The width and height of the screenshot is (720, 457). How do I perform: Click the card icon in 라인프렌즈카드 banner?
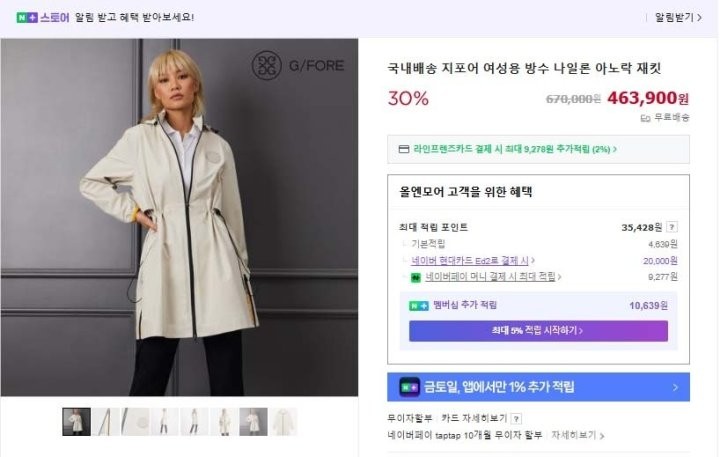[x=404, y=149]
